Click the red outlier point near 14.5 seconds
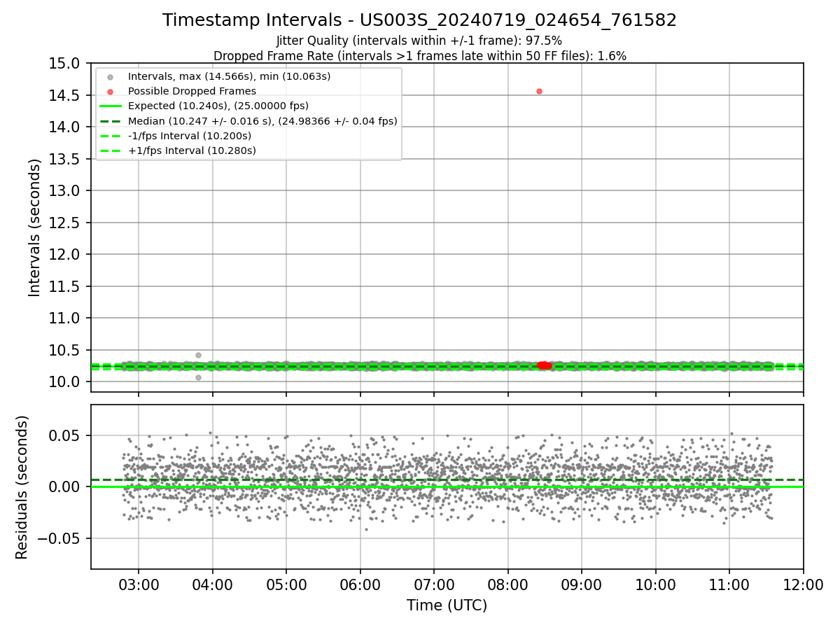Viewport: 840px width, 630px height. coord(539,91)
